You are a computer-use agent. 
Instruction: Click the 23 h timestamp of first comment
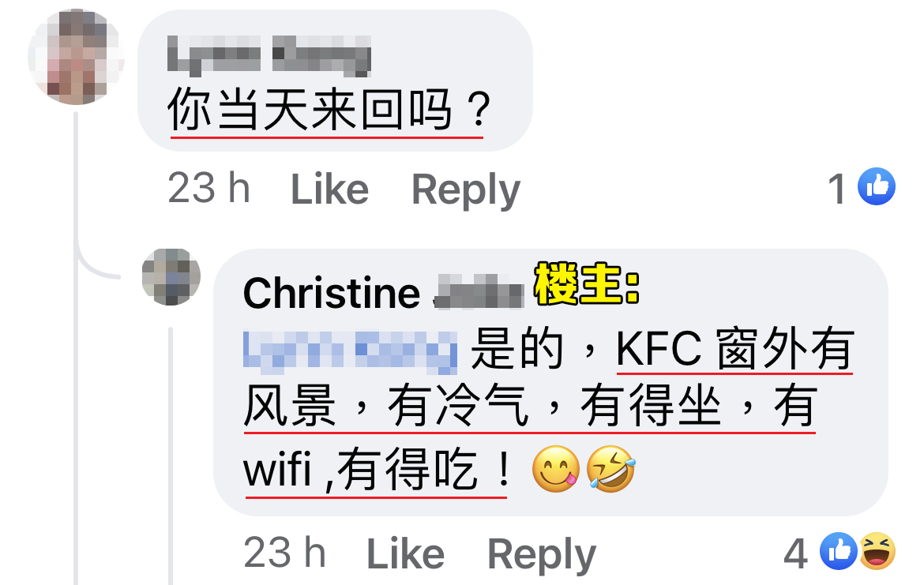pyautogui.click(x=208, y=188)
